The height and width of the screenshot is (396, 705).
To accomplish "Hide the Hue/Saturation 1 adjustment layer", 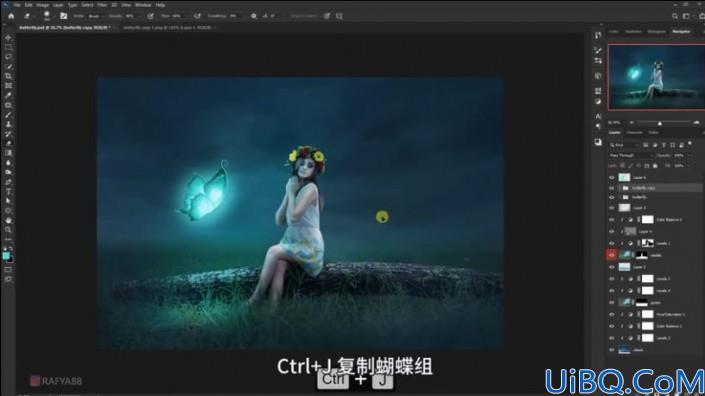I will [611, 314].
